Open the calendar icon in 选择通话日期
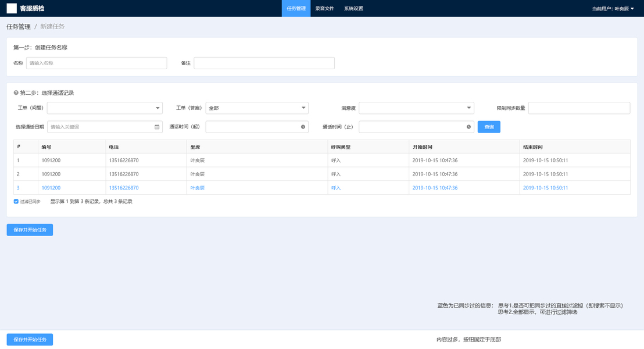 pos(157,127)
